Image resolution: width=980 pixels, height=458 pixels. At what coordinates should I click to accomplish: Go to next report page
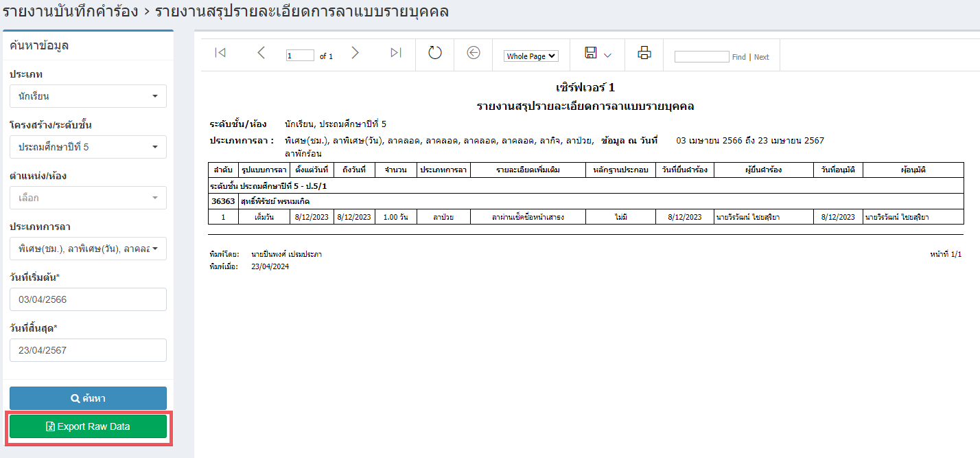[x=355, y=53]
